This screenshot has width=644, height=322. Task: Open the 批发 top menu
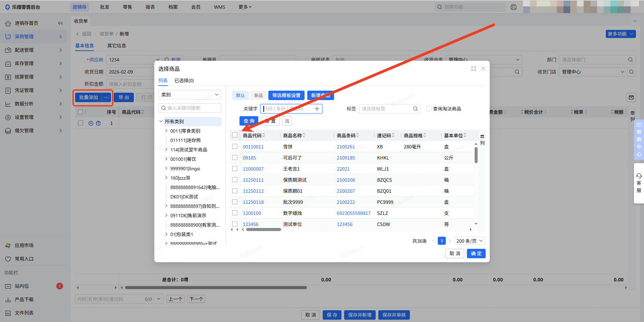[x=105, y=7]
